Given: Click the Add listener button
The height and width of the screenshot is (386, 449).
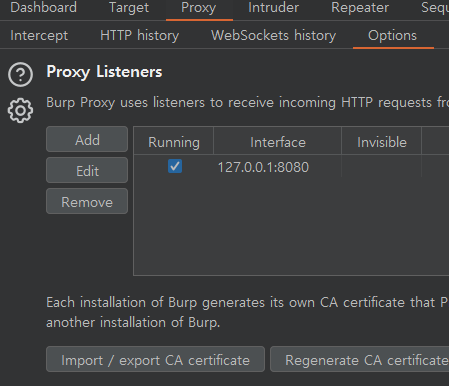Looking at the screenshot, I should coord(87,139).
